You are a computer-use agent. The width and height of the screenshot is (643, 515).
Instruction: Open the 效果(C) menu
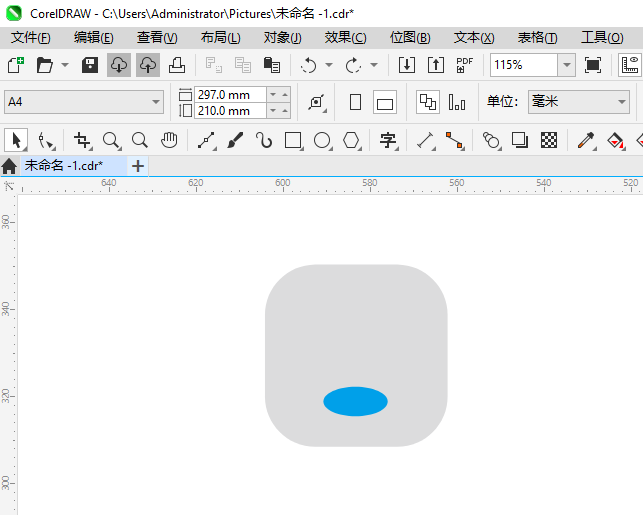345,38
